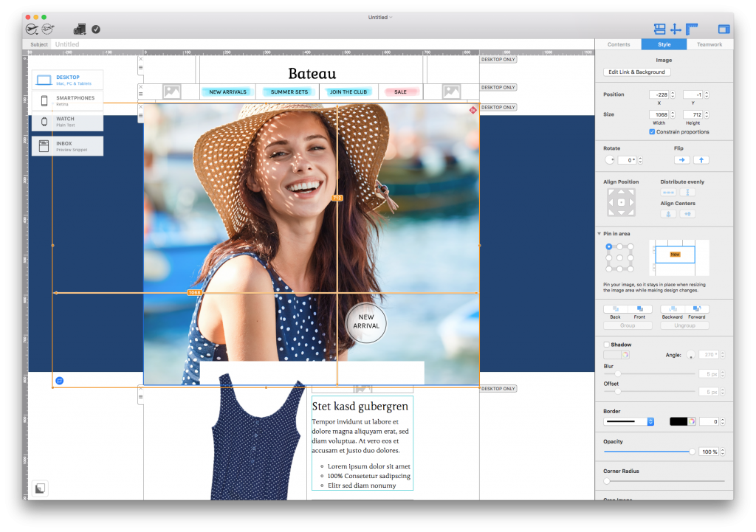The image size is (756, 532).
Task: Click the red badge icon on the photo corner
Action: click(x=473, y=111)
